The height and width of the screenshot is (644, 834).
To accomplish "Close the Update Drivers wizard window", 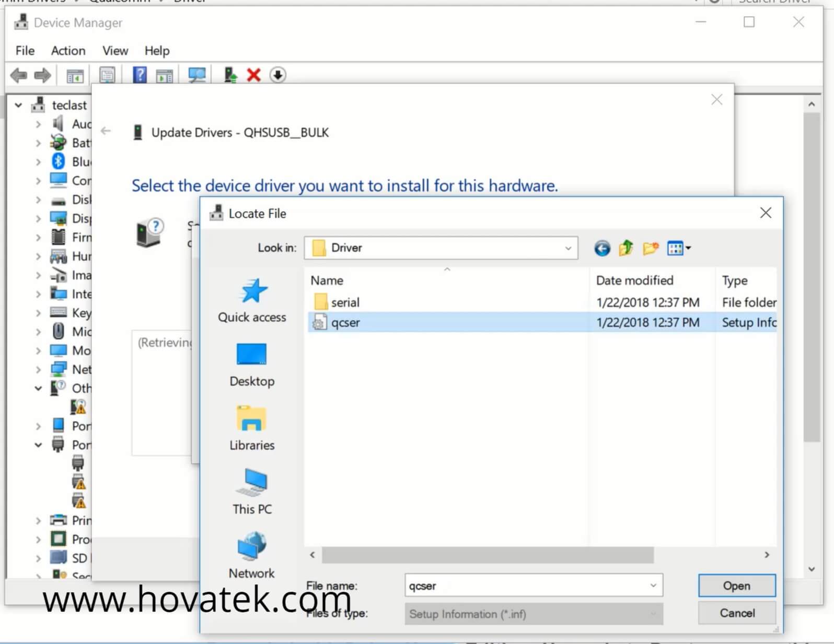I will [x=716, y=99].
